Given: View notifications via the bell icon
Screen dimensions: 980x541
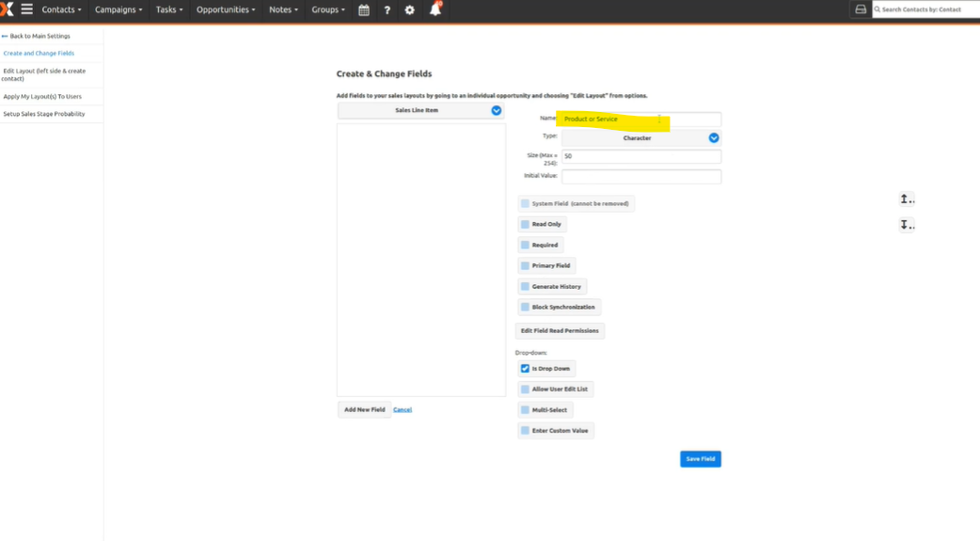Looking at the screenshot, I should (x=435, y=9).
